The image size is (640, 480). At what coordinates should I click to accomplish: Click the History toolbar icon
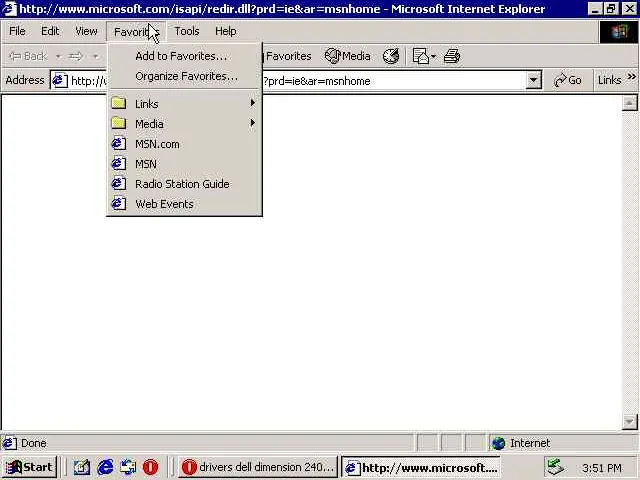pyautogui.click(x=391, y=56)
